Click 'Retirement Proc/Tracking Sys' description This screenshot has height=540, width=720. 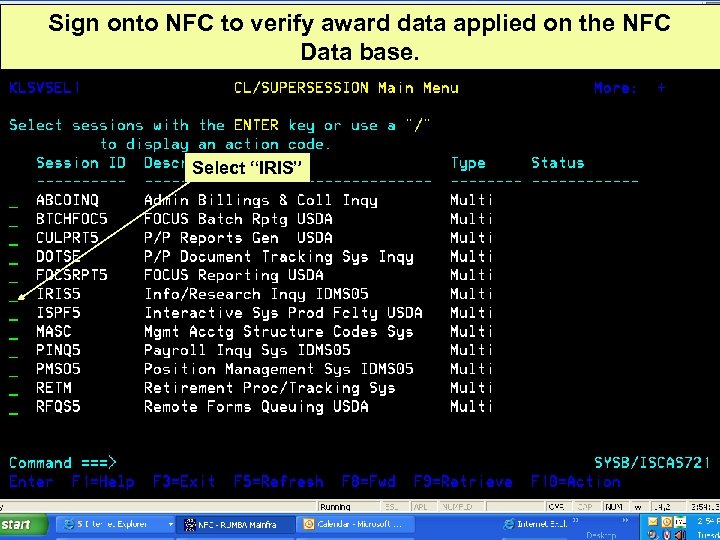[270, 388]
